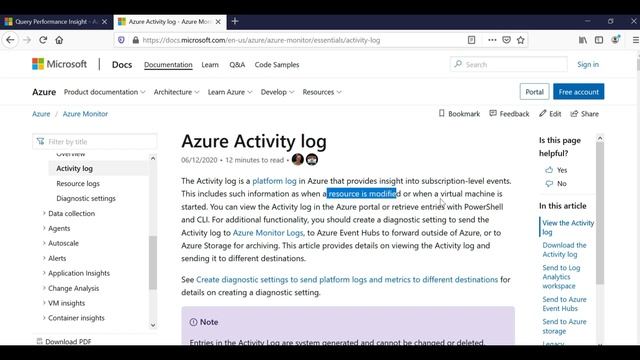Click the first contributor avatar
The height and width of the screenshot is (360, 640).
tap(298, 160)
